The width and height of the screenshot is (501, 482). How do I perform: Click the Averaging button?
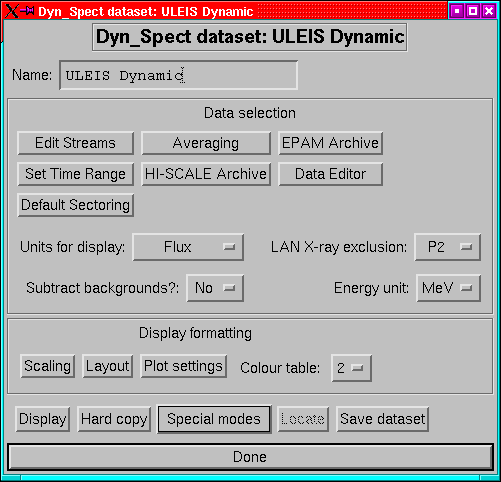pyautogui.click(x=206, y=143)
